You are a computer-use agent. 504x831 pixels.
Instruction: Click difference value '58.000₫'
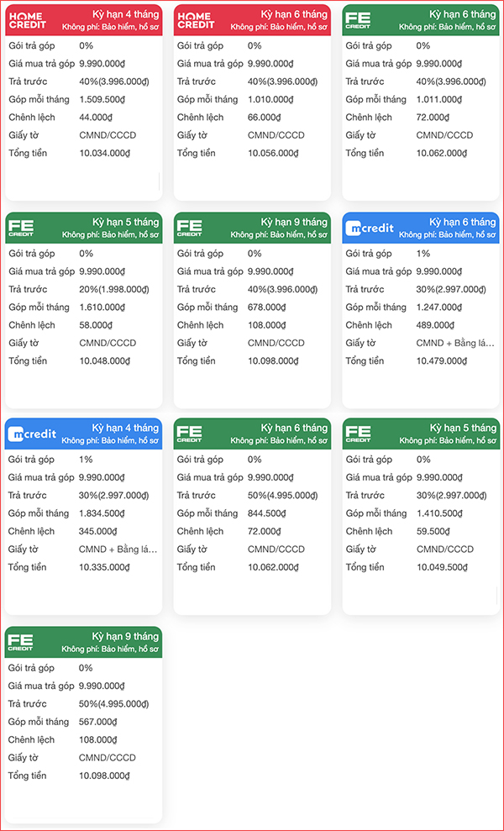click(x=96, y=325)
